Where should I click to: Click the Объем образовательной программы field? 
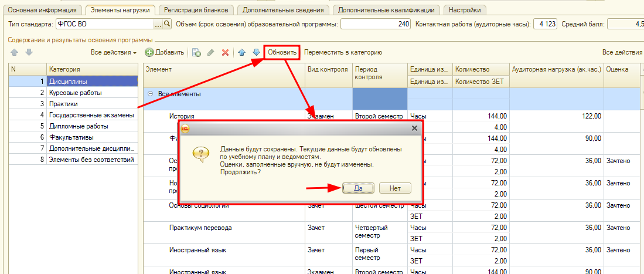376,24
